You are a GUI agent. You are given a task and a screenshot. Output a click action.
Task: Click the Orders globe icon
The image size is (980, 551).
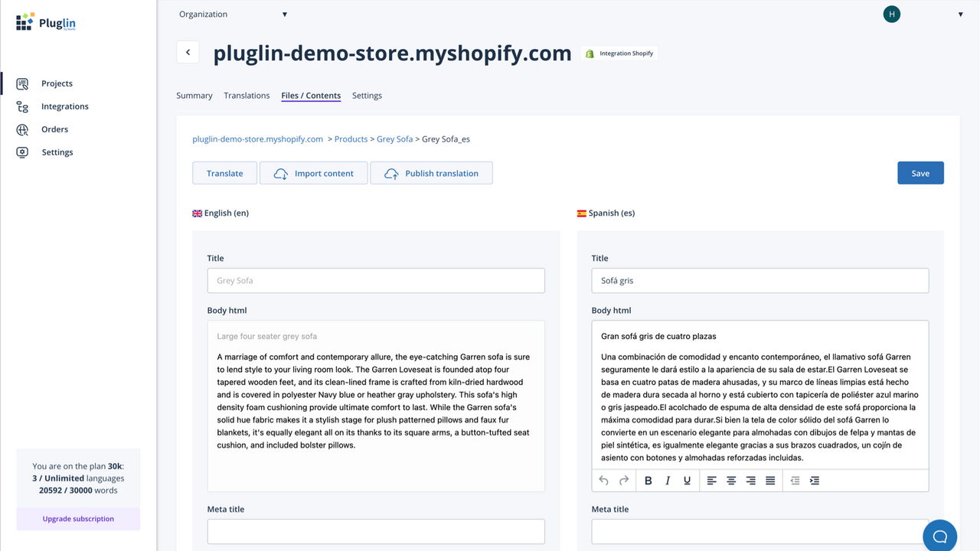point(22,129)
